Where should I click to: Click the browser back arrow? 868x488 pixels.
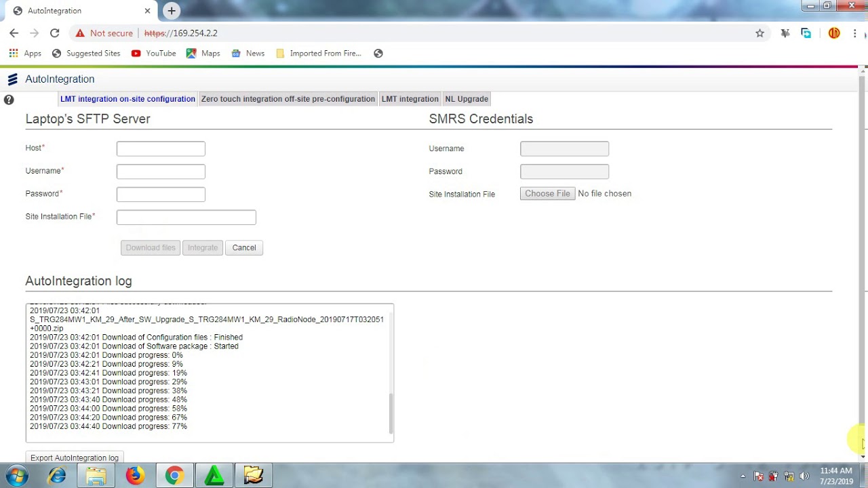tap(14, 33)
